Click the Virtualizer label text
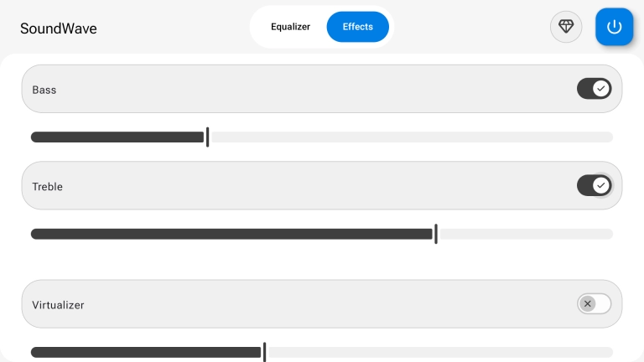644x362 pixels. click(x=59, y=305)
